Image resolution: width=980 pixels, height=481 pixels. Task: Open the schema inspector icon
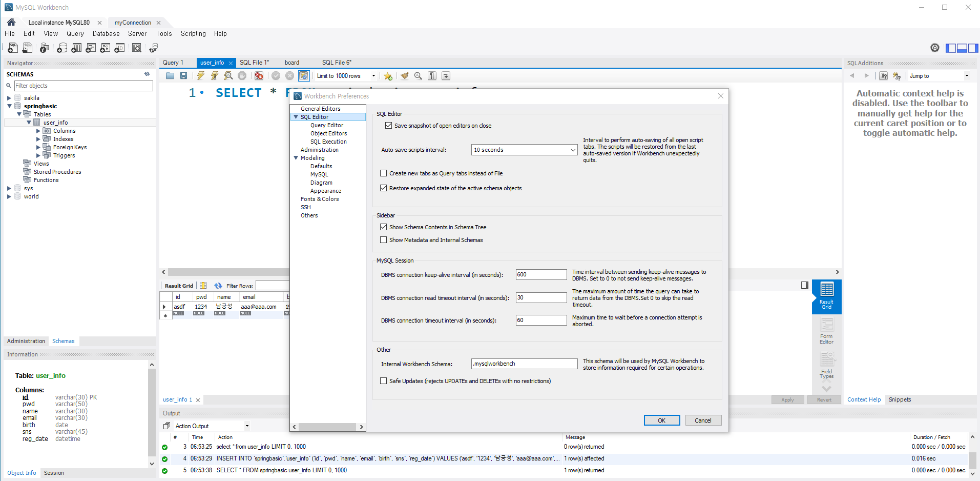tap(45, 48)
